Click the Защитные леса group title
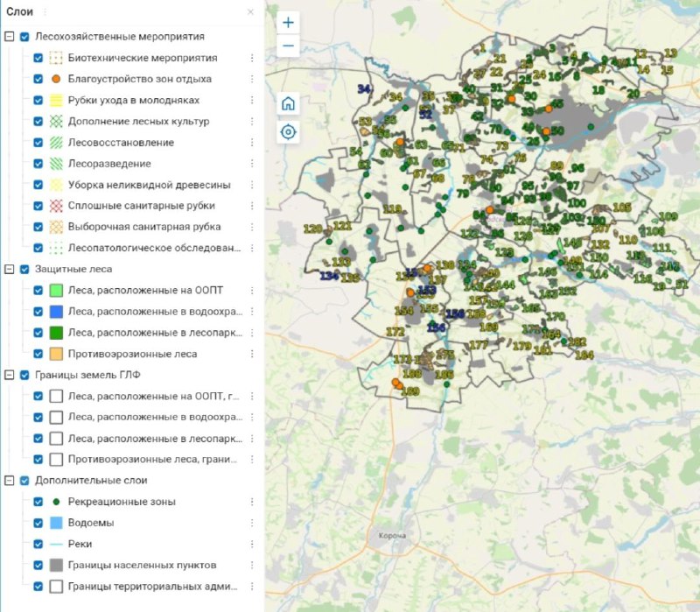This screenshot has width=700, height=612. (x=73, y=270)
